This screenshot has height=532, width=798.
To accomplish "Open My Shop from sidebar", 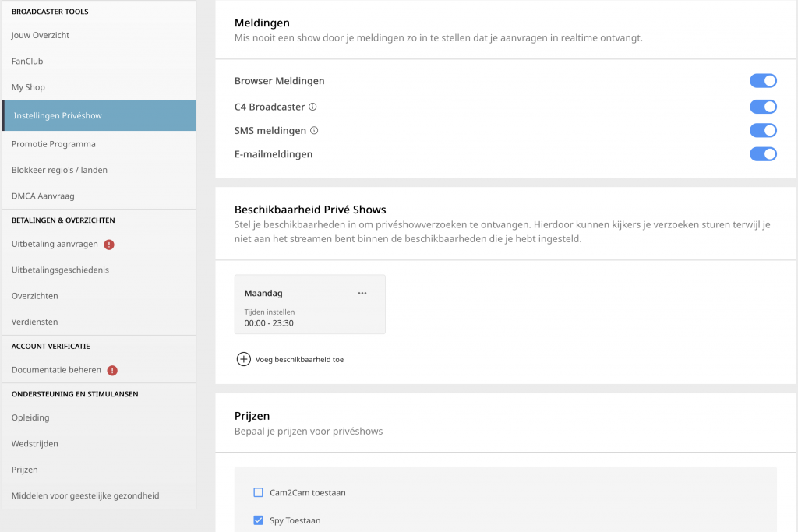I will (28, 88).
